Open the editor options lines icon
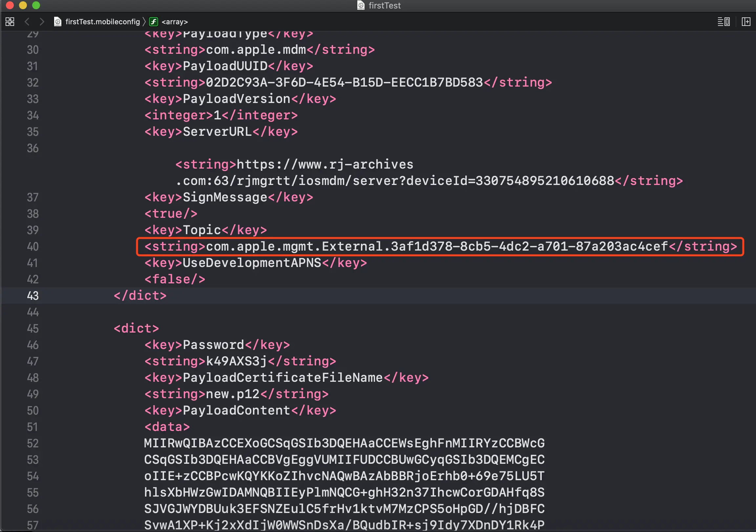Screen dimensions: 756x532 [x=724, y=22]
